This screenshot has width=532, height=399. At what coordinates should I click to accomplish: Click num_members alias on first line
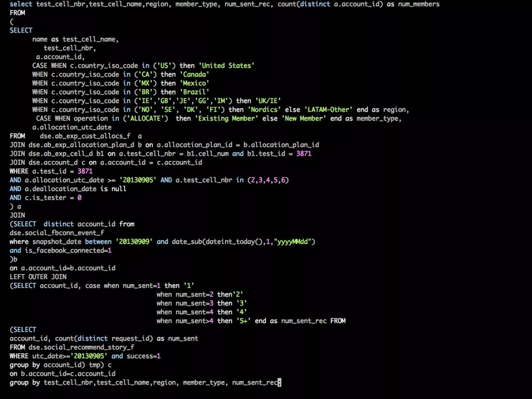419,4
